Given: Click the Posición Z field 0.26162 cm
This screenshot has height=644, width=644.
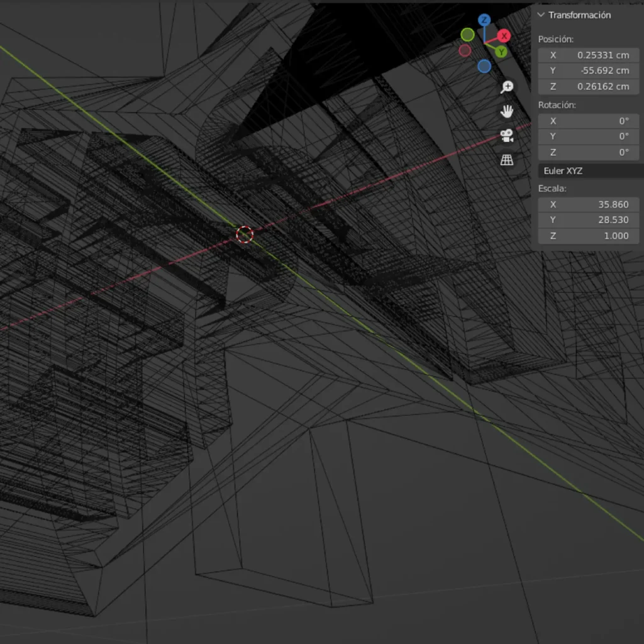Looking at the screenshot, I should tap(589, 86).
